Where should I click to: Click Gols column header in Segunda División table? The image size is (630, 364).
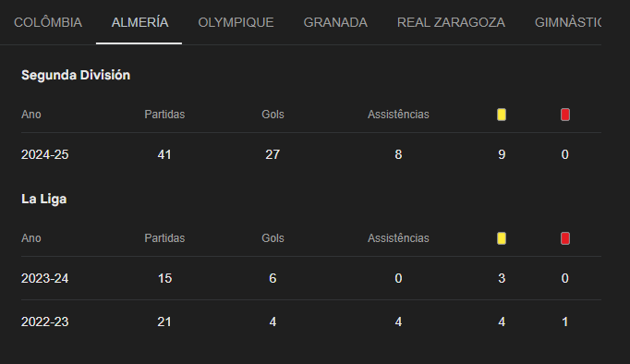(x=273, y=115)
